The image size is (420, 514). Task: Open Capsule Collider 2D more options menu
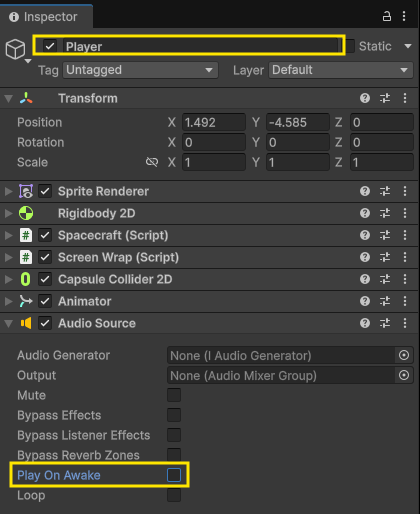pyautogui.click(x=405, y=279)
